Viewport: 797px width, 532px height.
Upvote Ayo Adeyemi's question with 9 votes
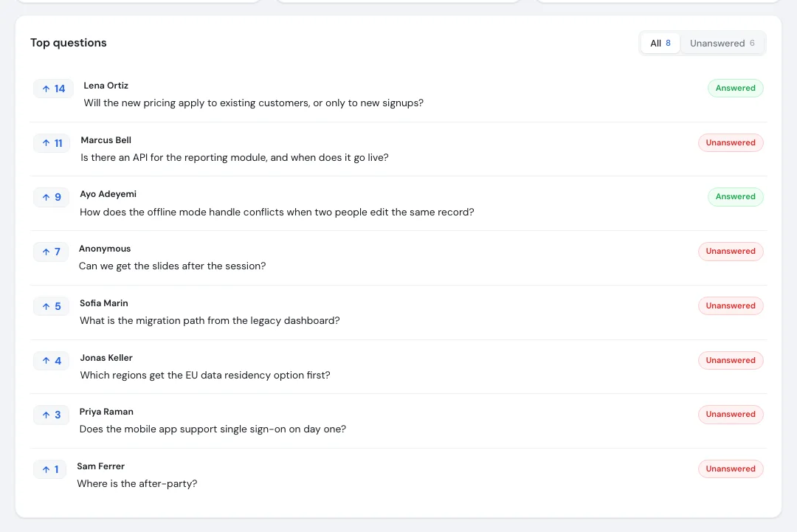(52, 197)
